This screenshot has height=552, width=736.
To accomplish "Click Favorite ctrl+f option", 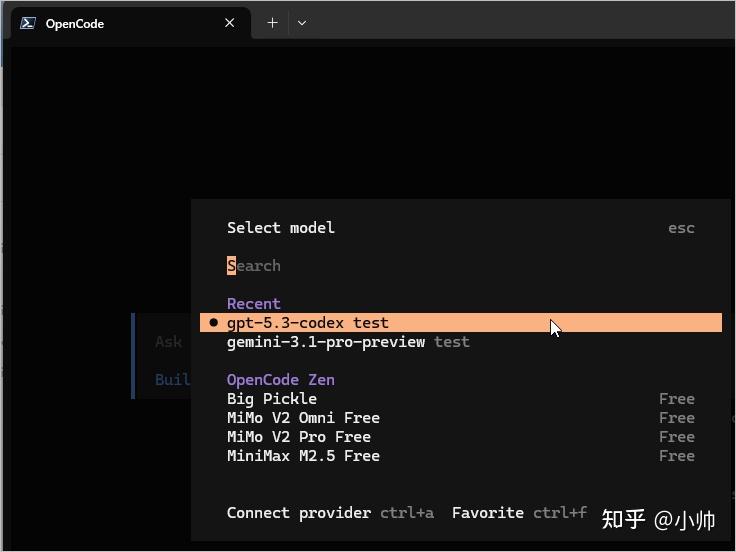I will click(x=519, y=513).
